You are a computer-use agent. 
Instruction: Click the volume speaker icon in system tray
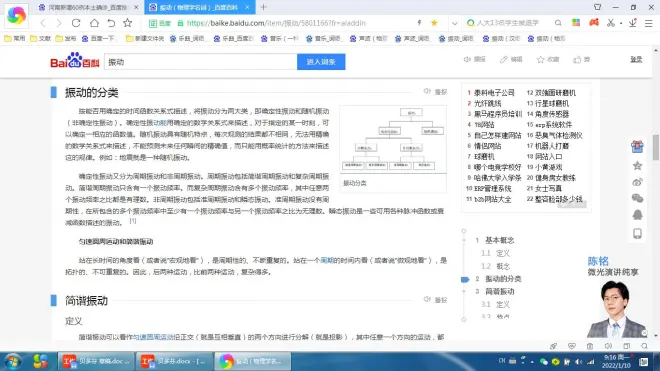579,361
